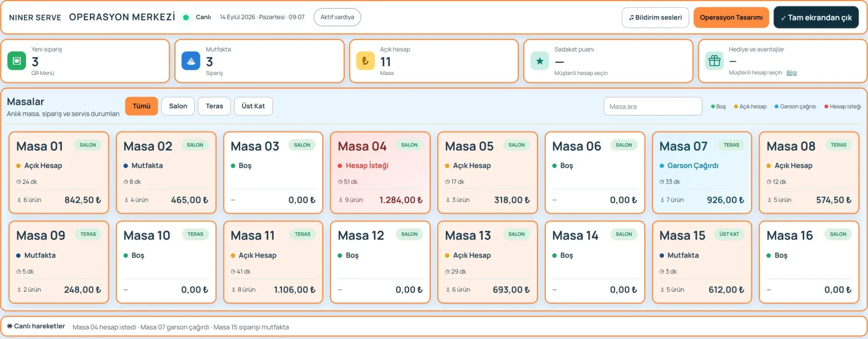The width and height of the screenshot is (868, 339).
Task: Click the 1.106,00 ₺ total on Masa 11
Action: point(295,290)
